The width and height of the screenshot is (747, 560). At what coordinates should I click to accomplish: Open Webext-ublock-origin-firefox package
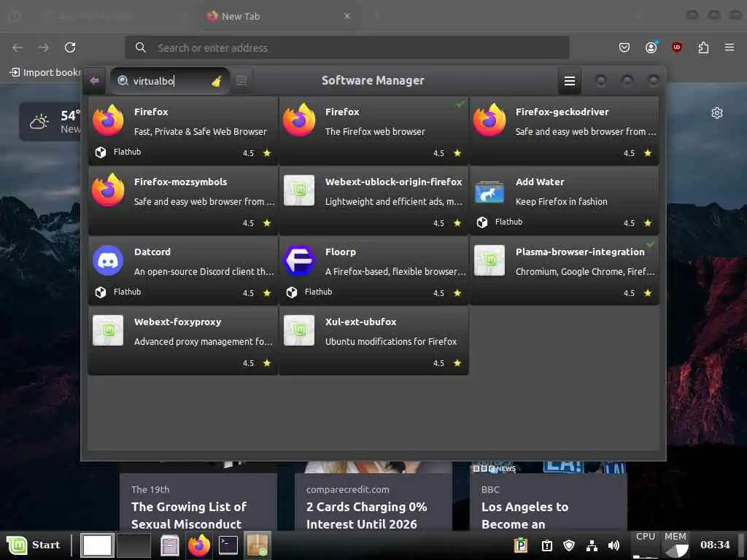pyautogui.click(x=373, y=201)
